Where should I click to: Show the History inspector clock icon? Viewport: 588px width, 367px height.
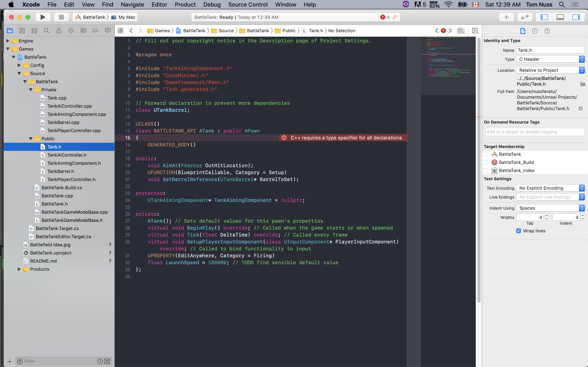pyautogui.click(x=535, y=31)
